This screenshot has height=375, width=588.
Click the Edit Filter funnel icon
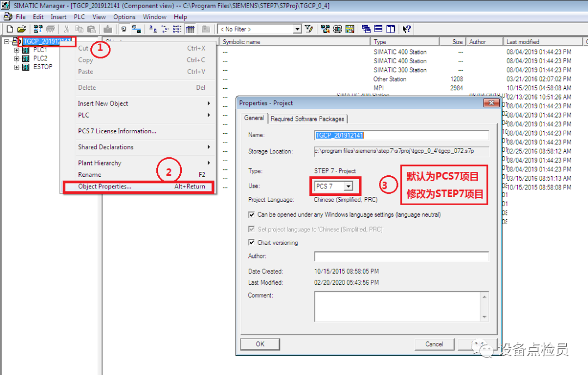(309, 29)
